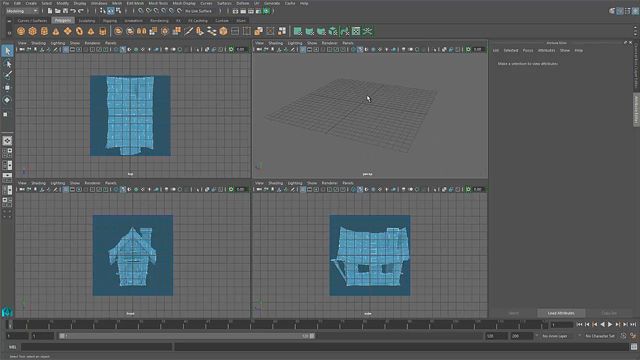Select the Select Tool arrow in Tool Box
This screenshot has width=640, height=360.
7,51
